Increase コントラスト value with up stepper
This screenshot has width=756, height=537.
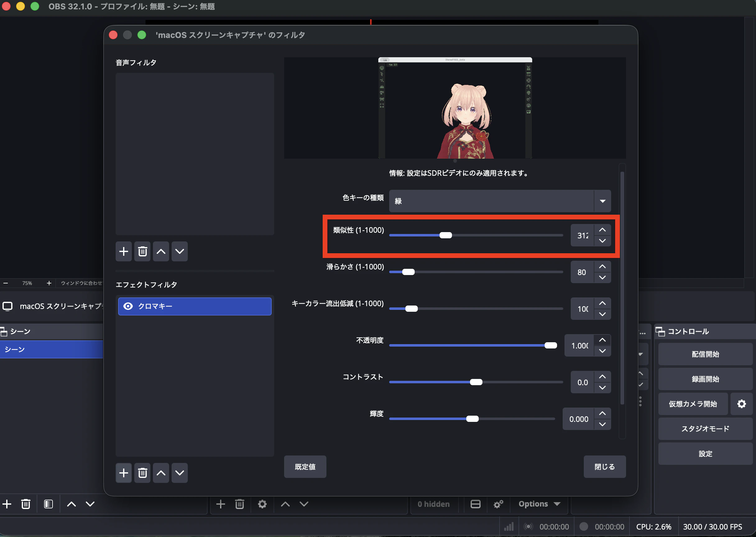[x=602, y=377]
